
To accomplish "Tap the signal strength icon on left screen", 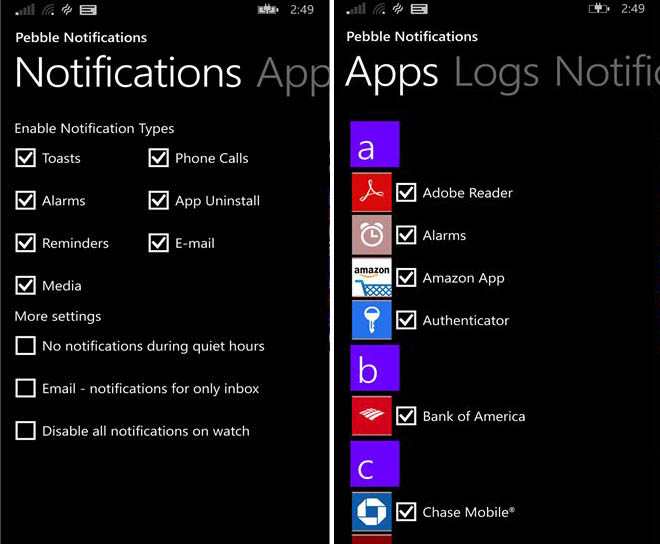I will click(25, 10).
